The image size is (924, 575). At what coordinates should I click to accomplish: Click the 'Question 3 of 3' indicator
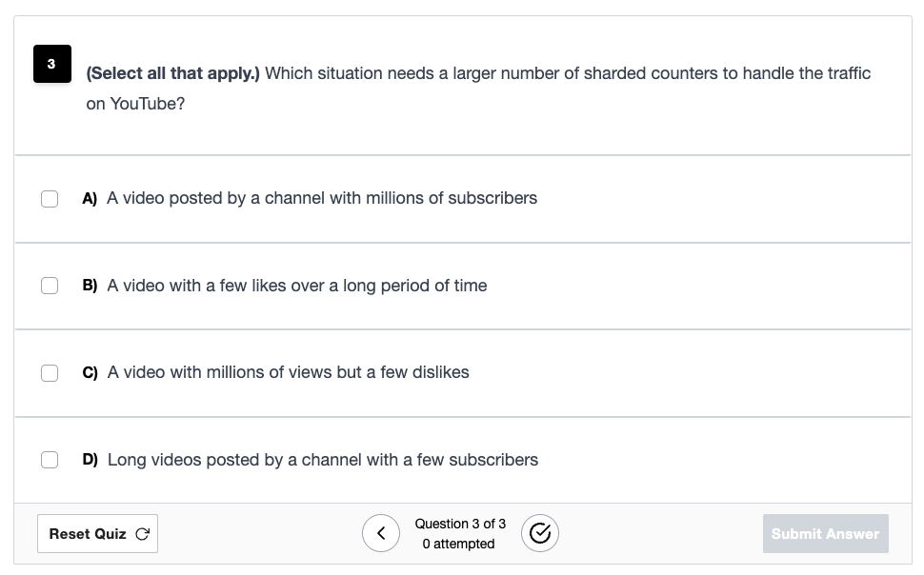click(x=460, y=524)
